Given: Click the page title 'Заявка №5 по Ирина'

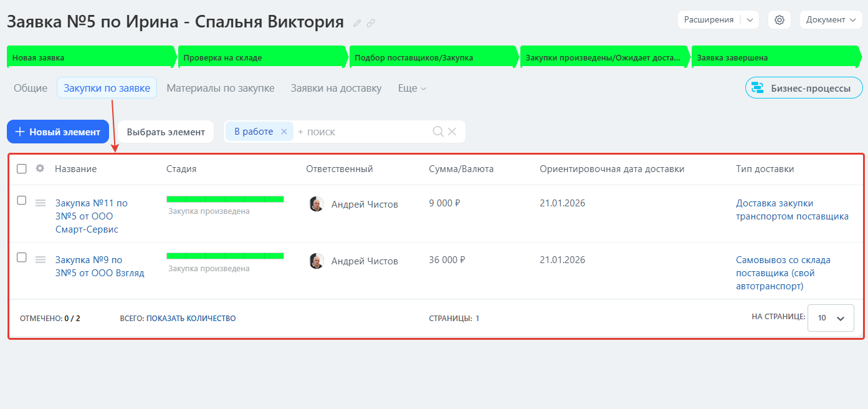Looking at the screenshot, I should click(x=175, y=22).
